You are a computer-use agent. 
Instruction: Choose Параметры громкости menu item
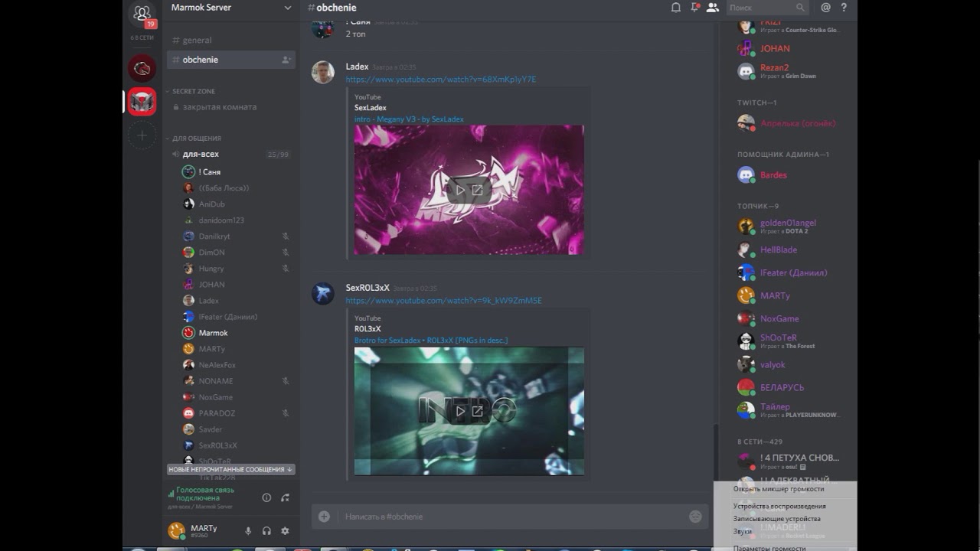[x=769, y=548]
